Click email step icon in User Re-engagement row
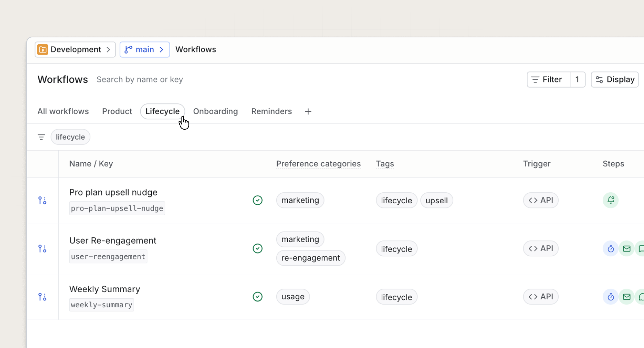Screen dimensions: 644x348 pos(627,249)
